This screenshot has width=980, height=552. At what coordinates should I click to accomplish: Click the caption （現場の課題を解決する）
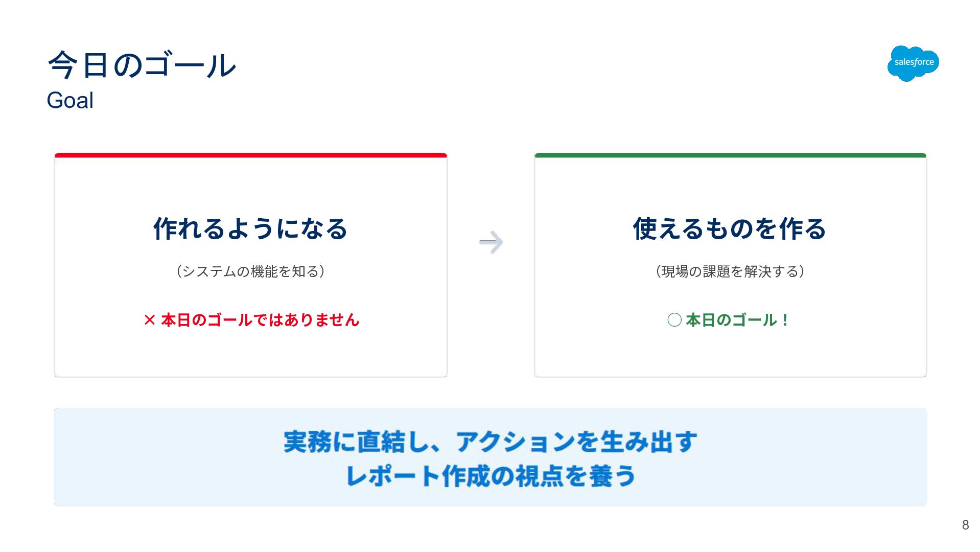(730, 271)
